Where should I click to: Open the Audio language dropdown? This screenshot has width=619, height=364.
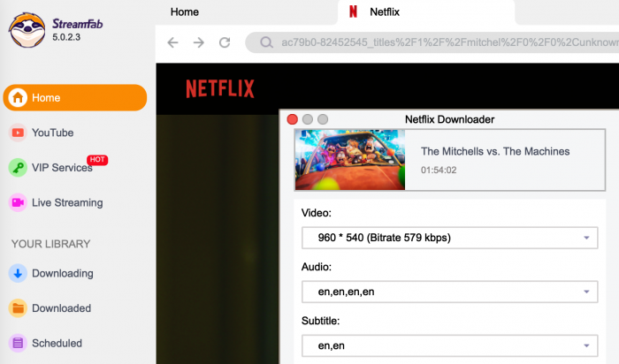coord(449,292)
